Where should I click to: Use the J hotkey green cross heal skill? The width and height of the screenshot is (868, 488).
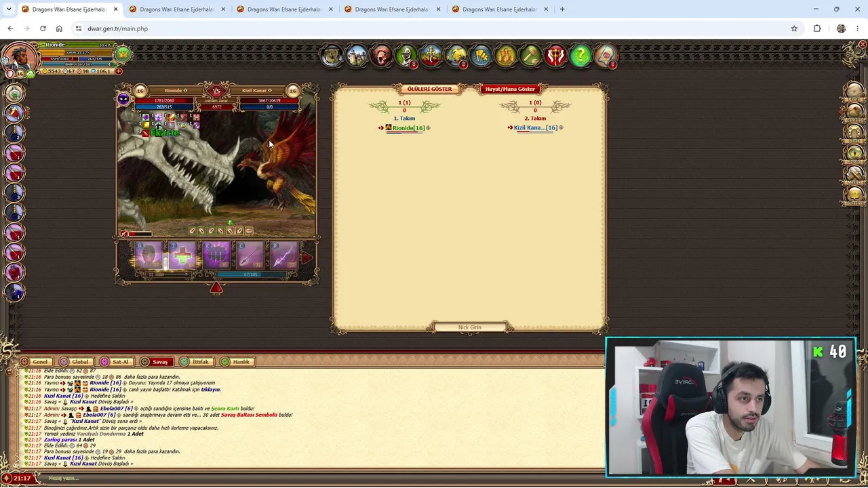click(x=183, y=256)
